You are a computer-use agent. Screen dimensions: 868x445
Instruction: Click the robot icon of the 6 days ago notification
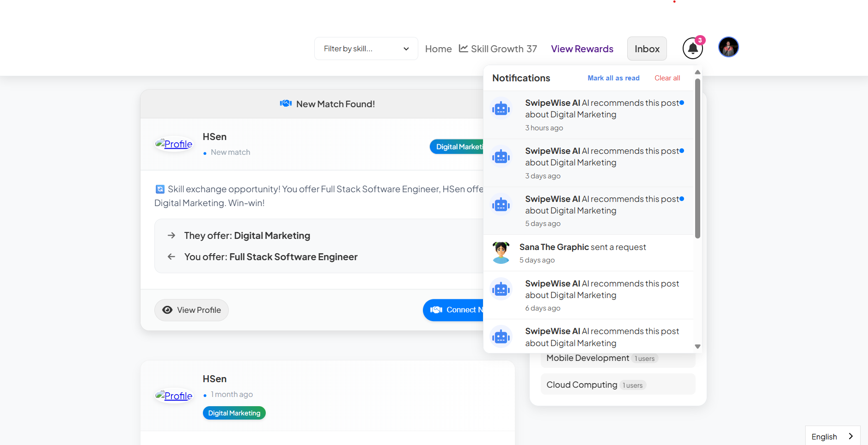501,290
